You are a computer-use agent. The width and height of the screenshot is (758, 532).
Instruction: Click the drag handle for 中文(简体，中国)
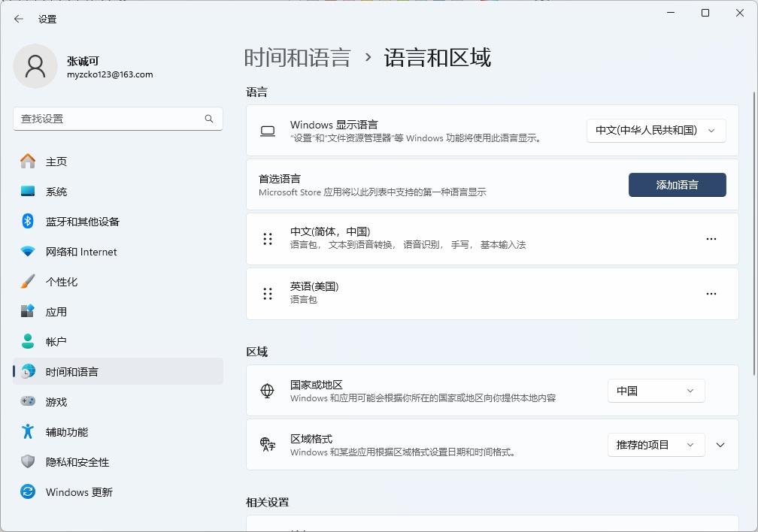click(x=268, y=239)
